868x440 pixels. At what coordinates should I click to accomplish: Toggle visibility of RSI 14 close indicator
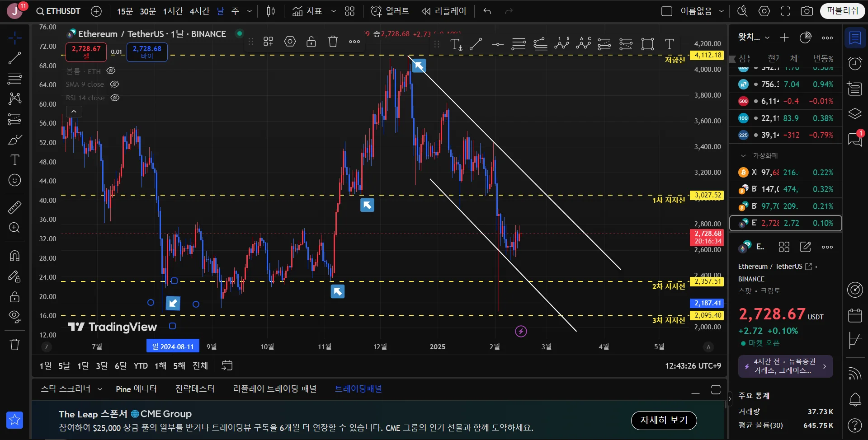[x=115, y=98]
